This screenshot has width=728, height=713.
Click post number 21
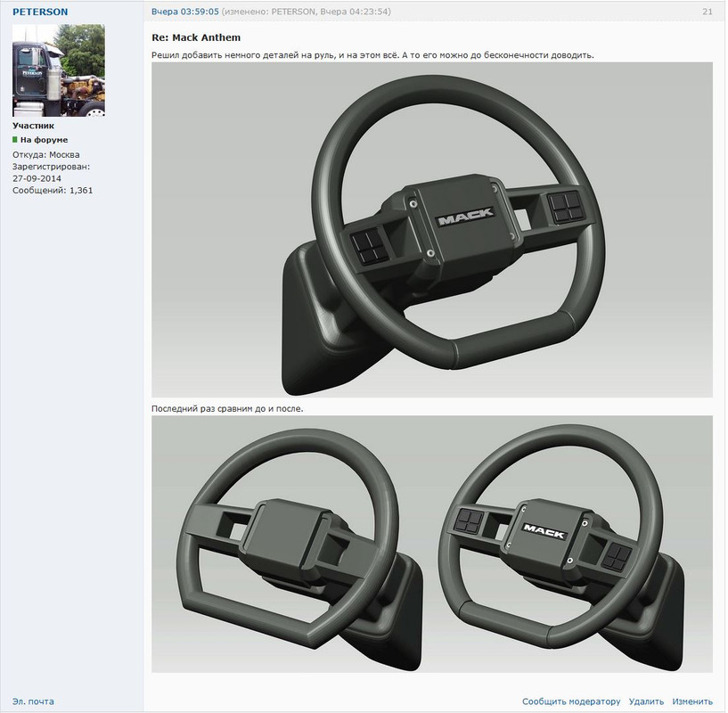point(708,12)
